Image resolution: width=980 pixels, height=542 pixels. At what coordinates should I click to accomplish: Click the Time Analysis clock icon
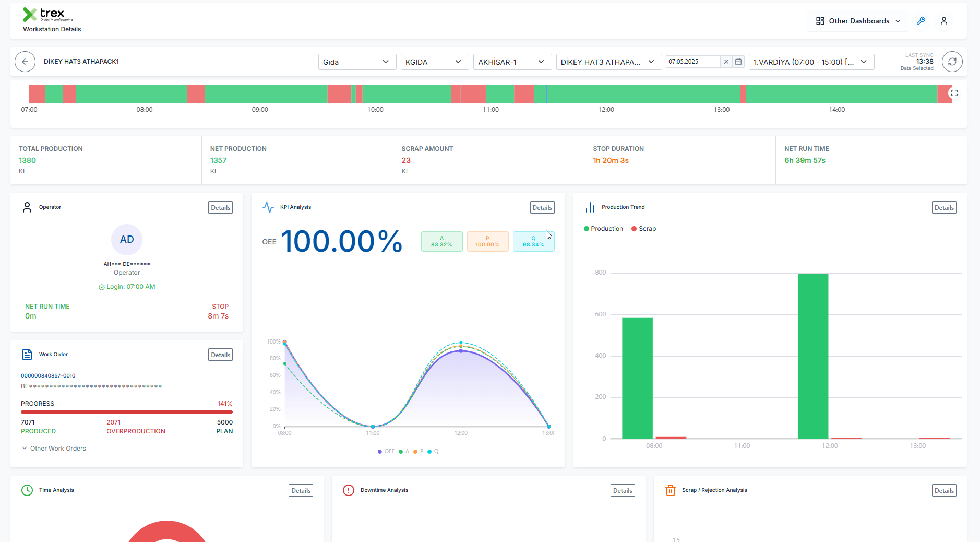(x=27, y=490)
